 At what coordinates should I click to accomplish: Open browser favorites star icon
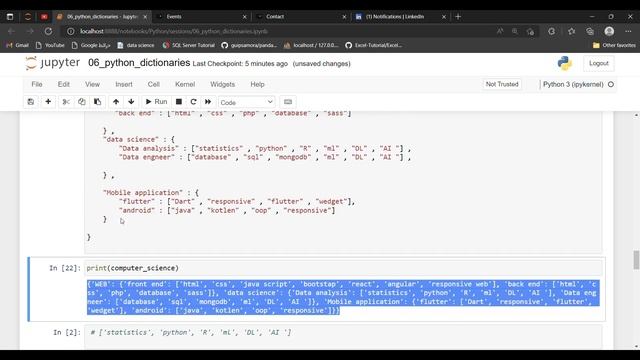pos(571,31)
